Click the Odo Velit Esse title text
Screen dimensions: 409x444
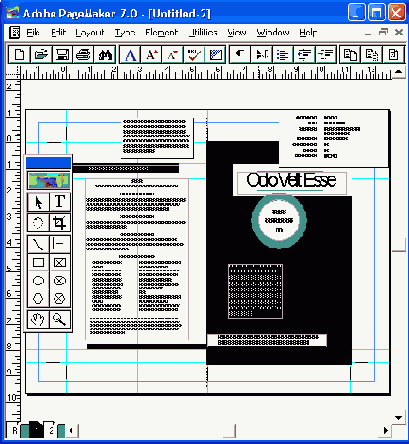291,180
